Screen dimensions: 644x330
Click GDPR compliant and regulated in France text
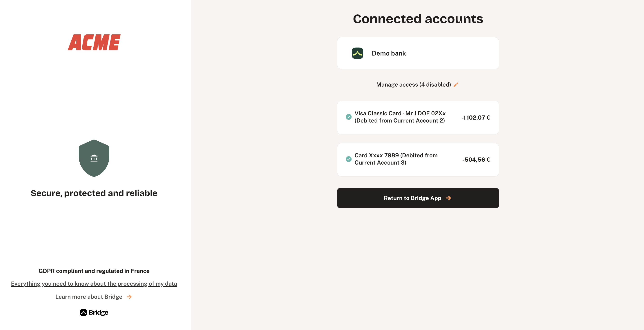point(94,271)
